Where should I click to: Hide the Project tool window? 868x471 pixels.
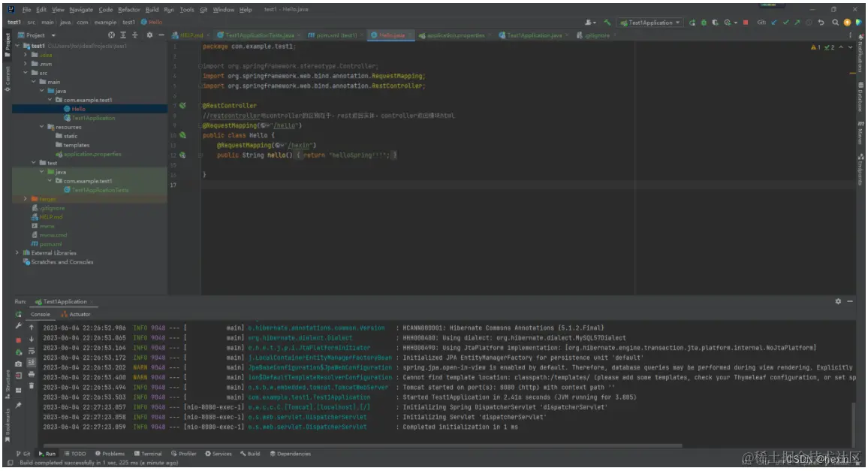pyautogui.click(x=161, y=35)
